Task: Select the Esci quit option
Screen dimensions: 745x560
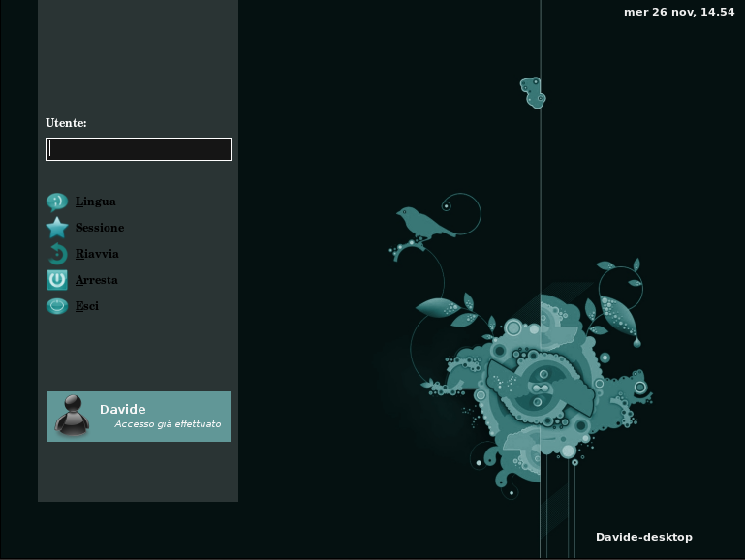Action: [x=87, y=306]
